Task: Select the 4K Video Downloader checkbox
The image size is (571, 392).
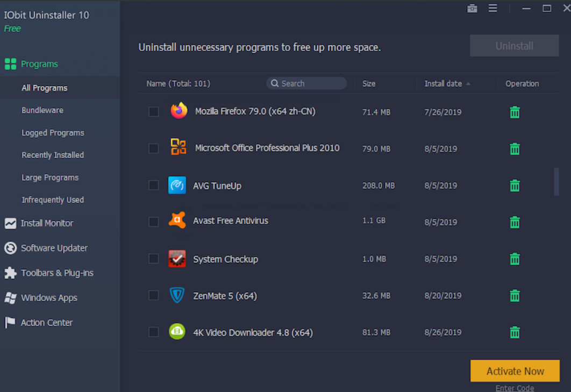Action: (154, 332)
